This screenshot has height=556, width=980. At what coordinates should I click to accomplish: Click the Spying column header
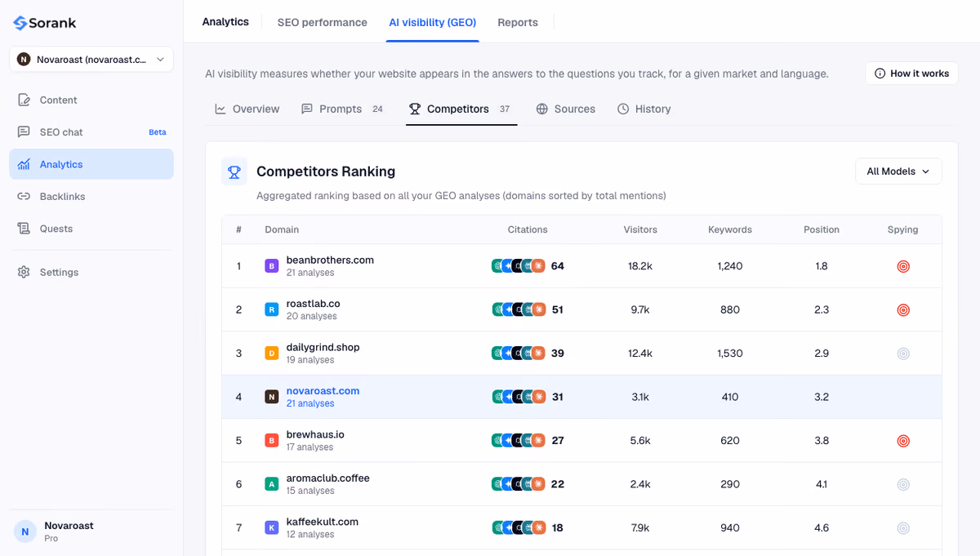coord(903,229)
